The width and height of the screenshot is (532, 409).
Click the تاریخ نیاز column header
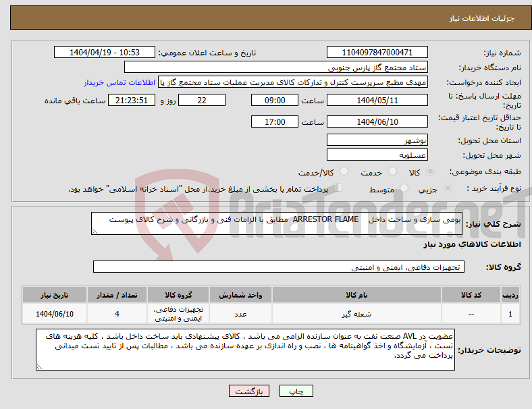pos(54,295)
